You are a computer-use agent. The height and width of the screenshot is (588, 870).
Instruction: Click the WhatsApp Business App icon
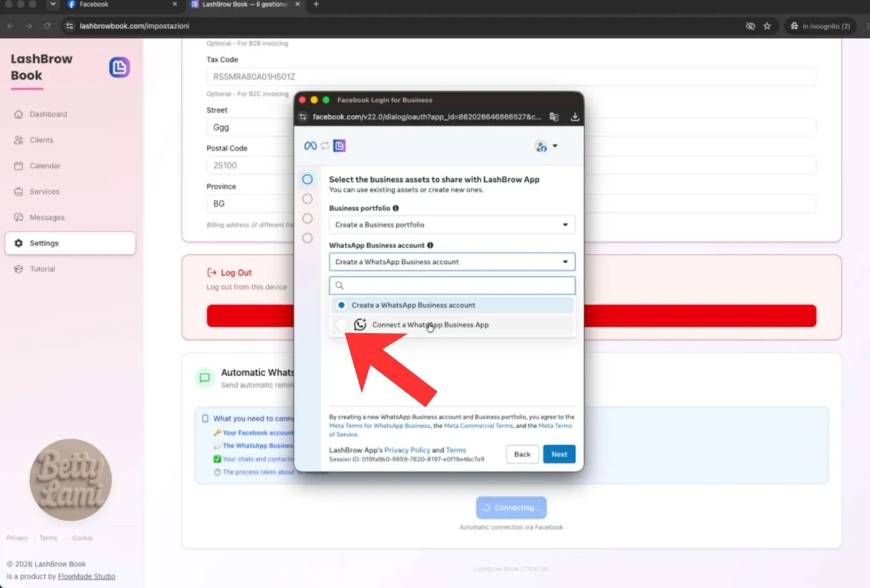tap(360, 325)
